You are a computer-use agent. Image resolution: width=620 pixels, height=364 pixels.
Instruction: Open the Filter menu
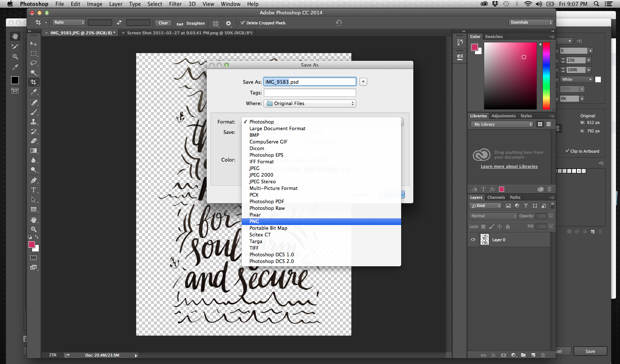(x=175, y=4)
